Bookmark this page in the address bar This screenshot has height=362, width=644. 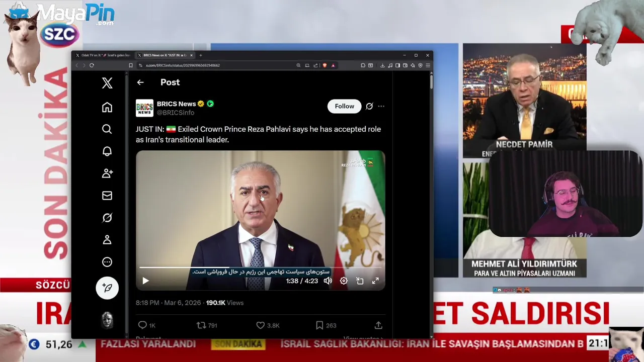pyautogui.click(x=131, y=65)
